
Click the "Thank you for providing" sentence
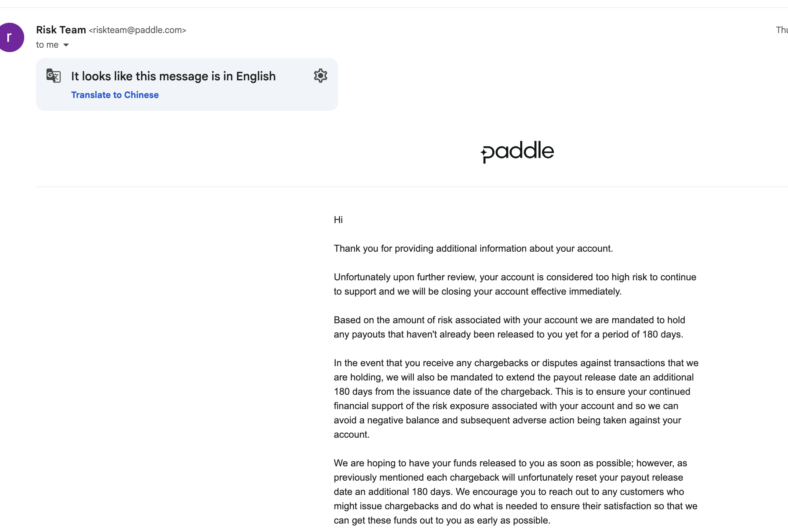pyautogui.click(x=473, y=248)
